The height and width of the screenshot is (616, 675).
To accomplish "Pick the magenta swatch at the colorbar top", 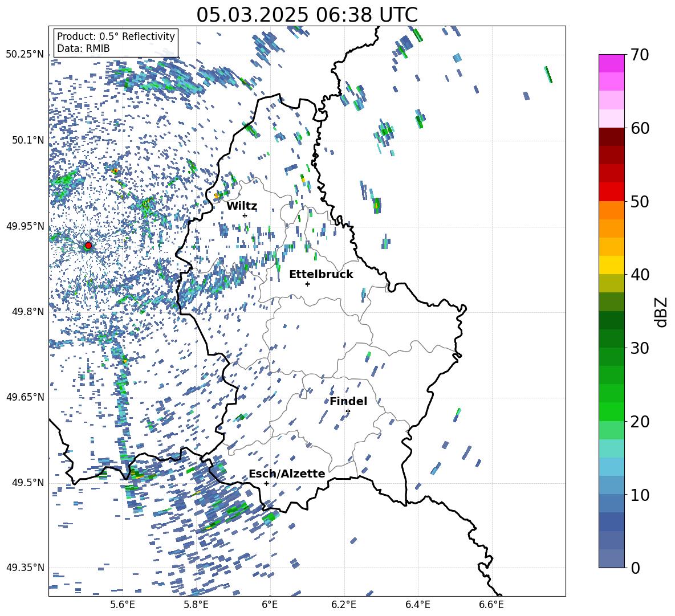I will tap(611, 63).
